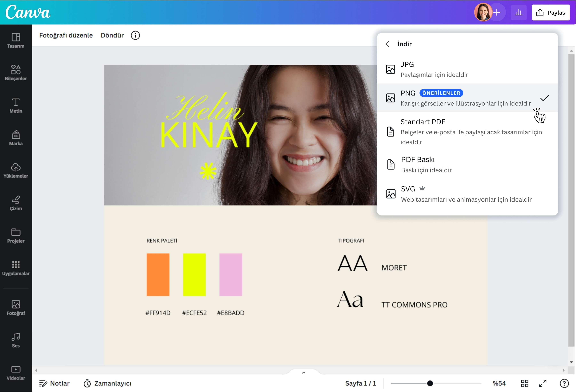Click the info icon next to Döndür
The height and width of the screenshot is (392, 576).
pos(135,35)
